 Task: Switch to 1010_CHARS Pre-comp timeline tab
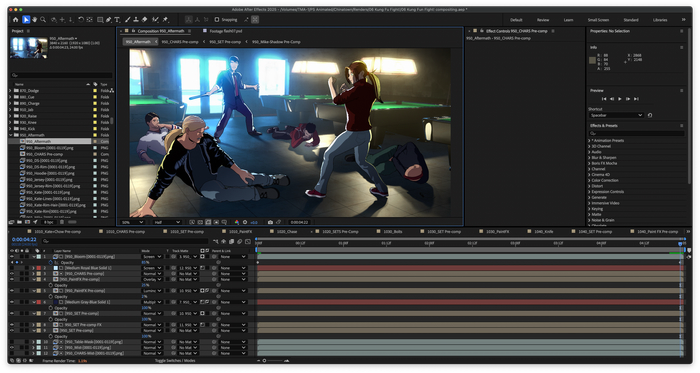click(125, 232)
